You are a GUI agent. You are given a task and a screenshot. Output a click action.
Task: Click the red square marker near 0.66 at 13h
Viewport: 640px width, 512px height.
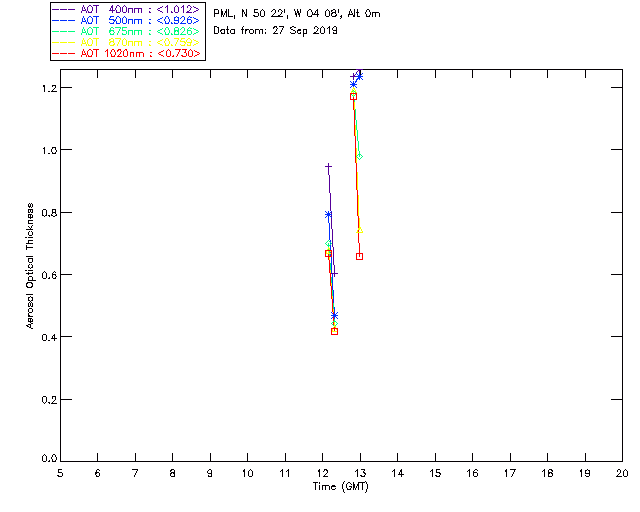pos(360,256)
